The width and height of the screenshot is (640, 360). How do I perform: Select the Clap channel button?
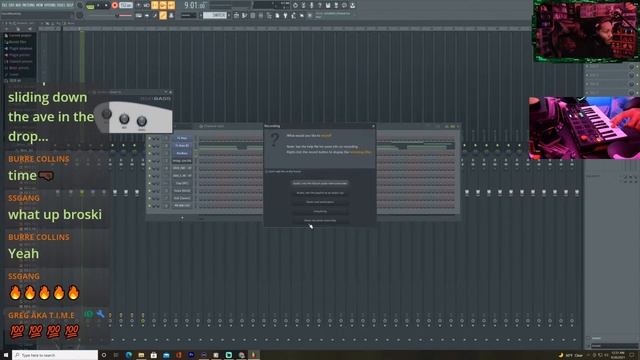(182, 183)
